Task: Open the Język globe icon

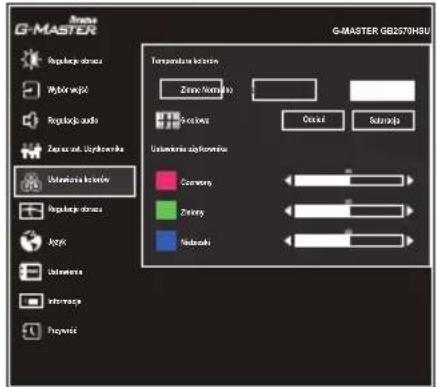Action: 31,241
